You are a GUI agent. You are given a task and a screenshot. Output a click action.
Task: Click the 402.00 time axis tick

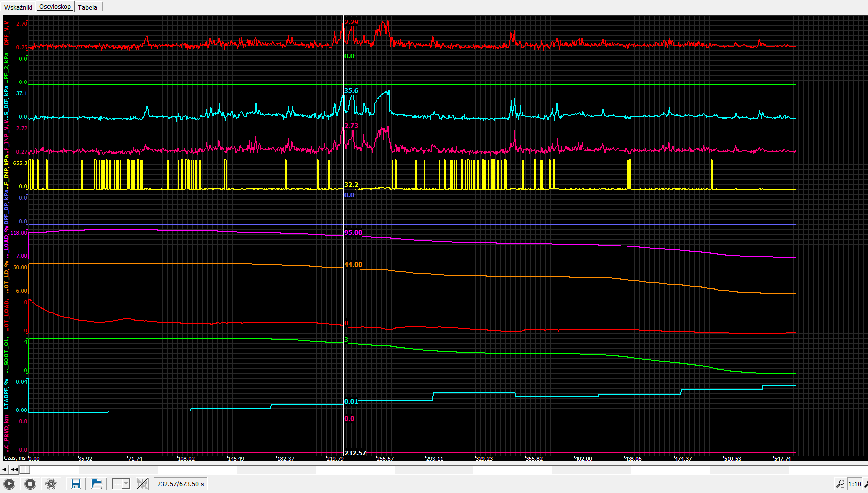tap(583, 459)
